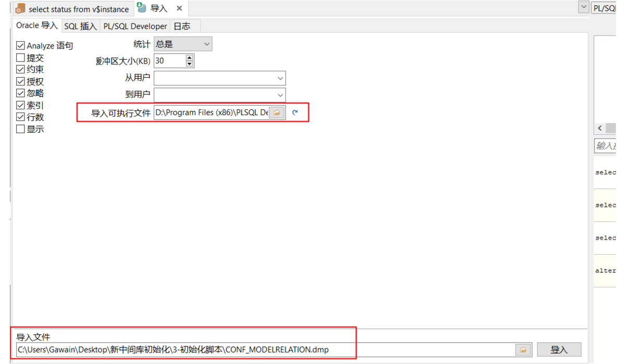
Task: Click the import icon on 导入 tab
Action: click(x=141, y=8)
